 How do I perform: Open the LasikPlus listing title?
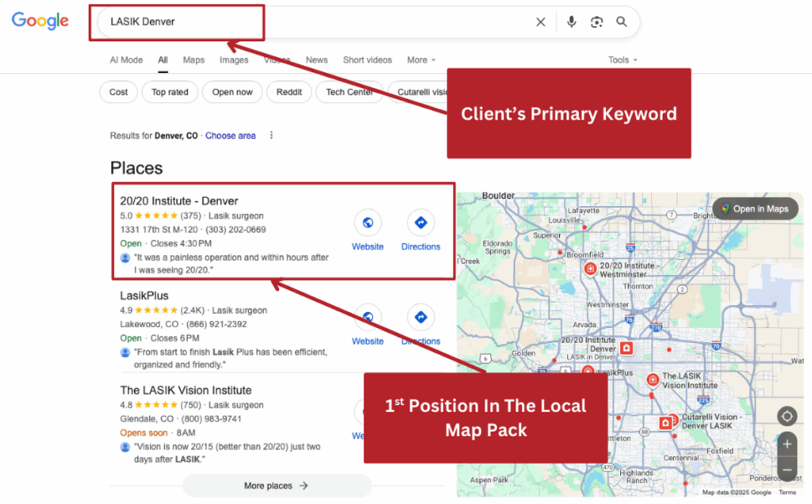pos(144,296)
